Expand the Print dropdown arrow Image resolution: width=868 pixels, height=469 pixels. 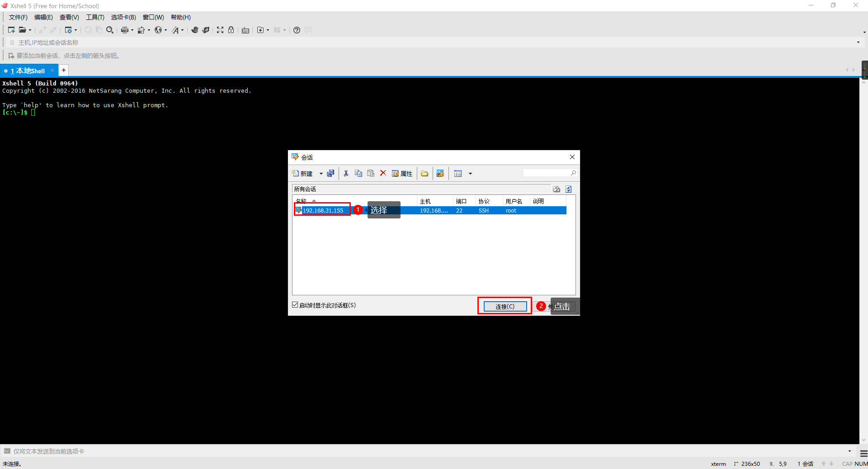point(132,30)
